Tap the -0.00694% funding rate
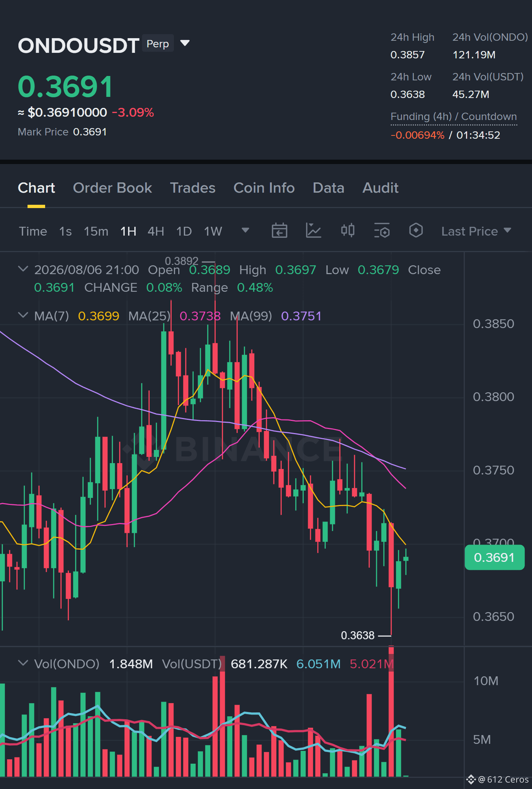 click(x=418, y=135)
